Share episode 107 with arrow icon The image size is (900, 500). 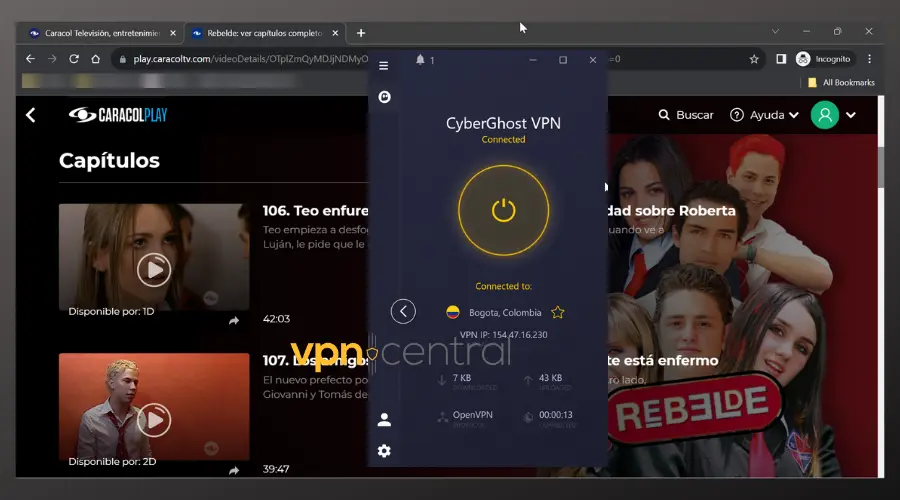click(x=234, y=471)
